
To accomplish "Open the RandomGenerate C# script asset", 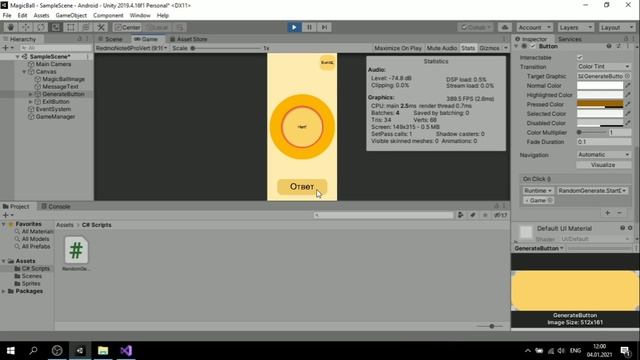I will [x=76, y=253].
